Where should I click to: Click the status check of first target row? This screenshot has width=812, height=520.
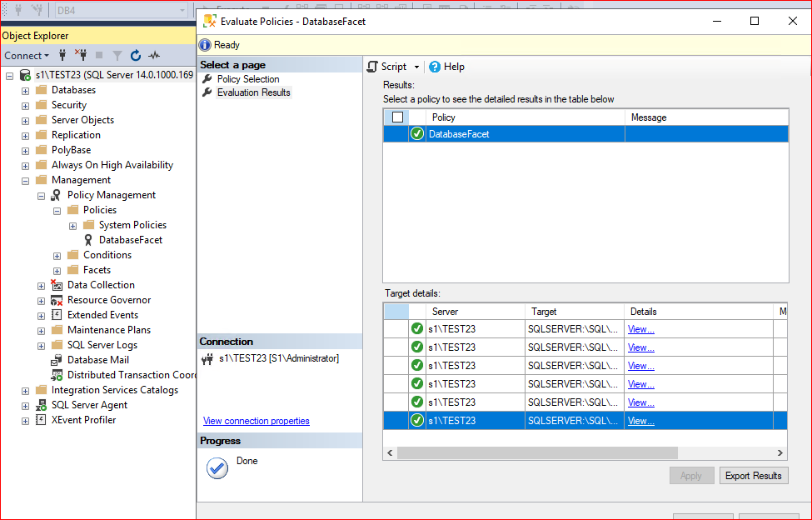tap(417, 329)
